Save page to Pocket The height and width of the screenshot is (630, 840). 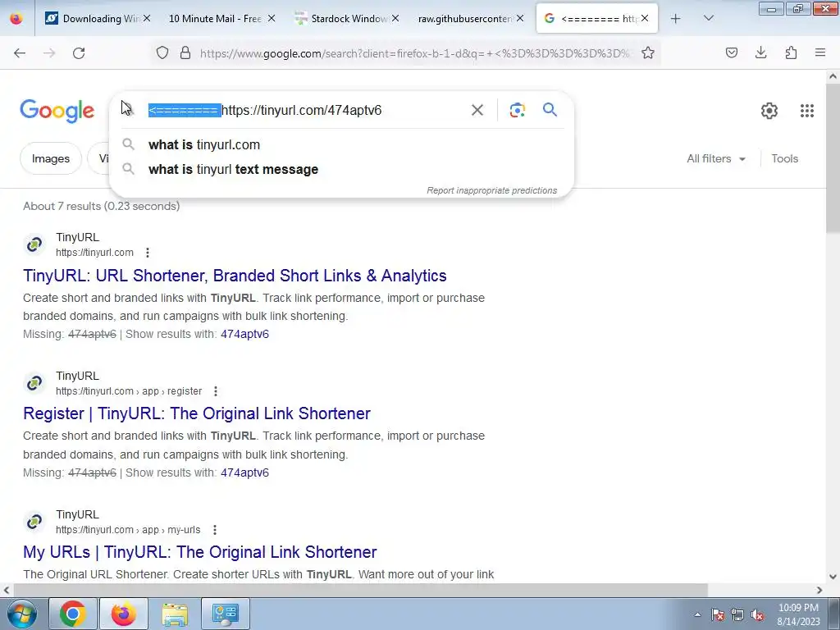[x=731, y=52]
